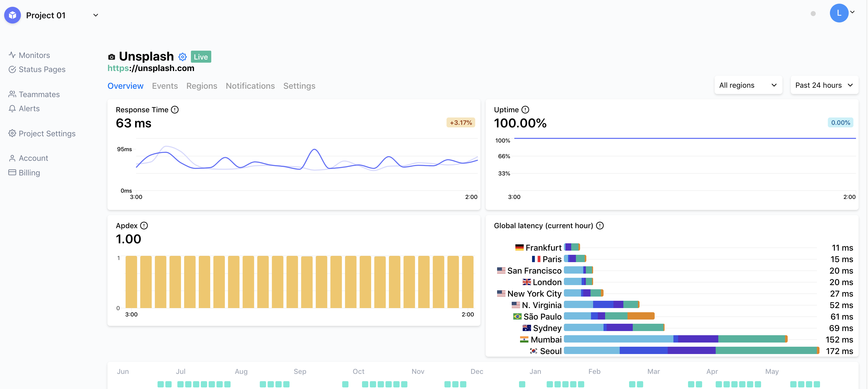Open the Notifications tab
The image size is (868, 389).
(250, 86)
